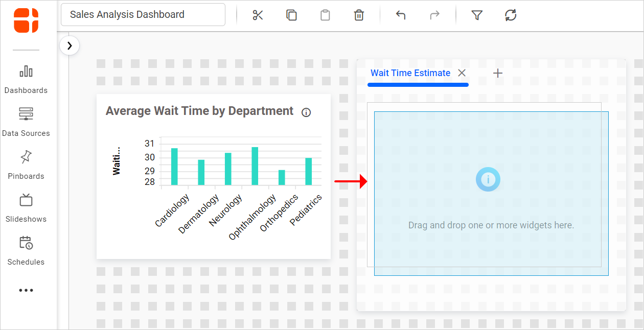Screen dimensions: 644x330
Task: Open the Dashboards menu section
Action: tap(26, 79)
